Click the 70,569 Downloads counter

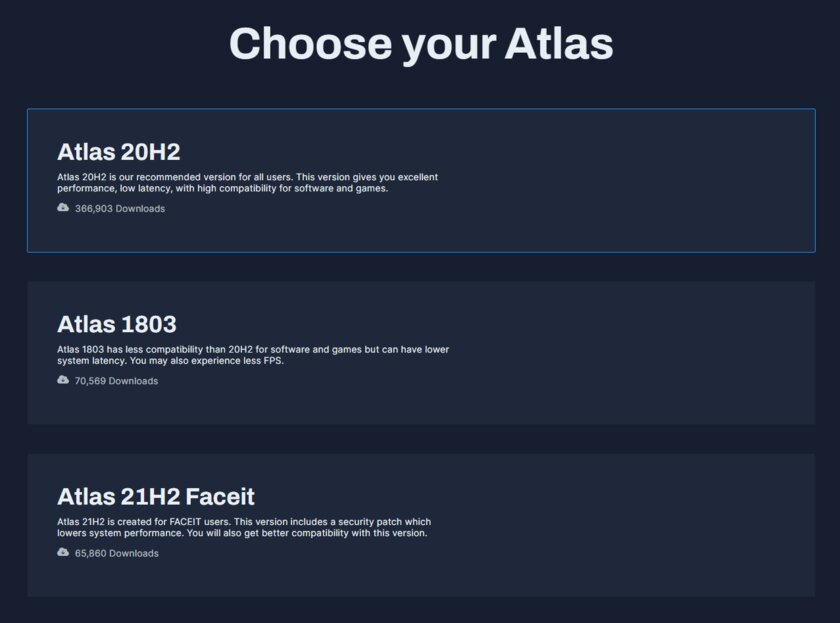click(x=113, y=380)
